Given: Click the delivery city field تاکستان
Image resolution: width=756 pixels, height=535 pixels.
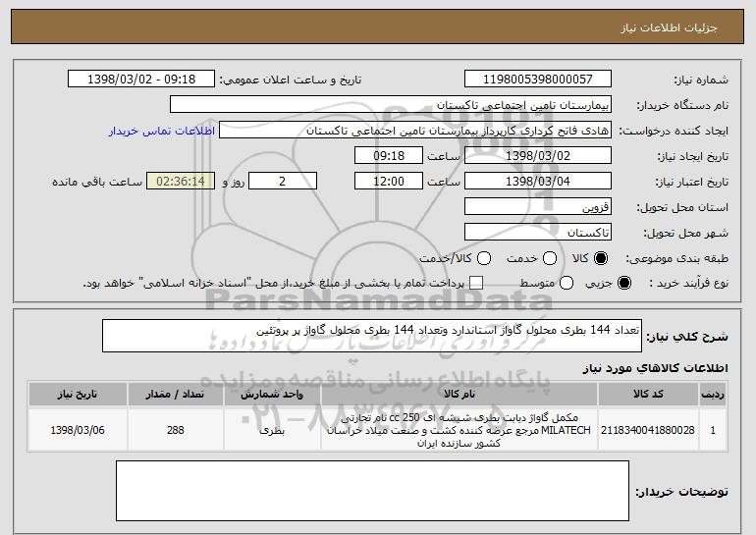Looking at the screenshot, I should (x=538, y=233).
